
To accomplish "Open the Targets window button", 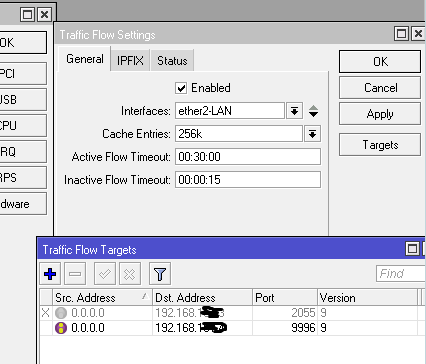I will [380, 145].
